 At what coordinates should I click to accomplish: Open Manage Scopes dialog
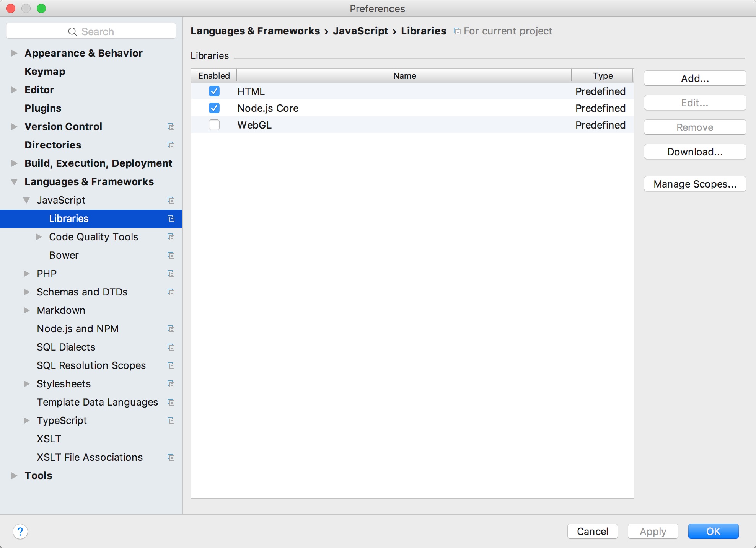click(694, 184)
